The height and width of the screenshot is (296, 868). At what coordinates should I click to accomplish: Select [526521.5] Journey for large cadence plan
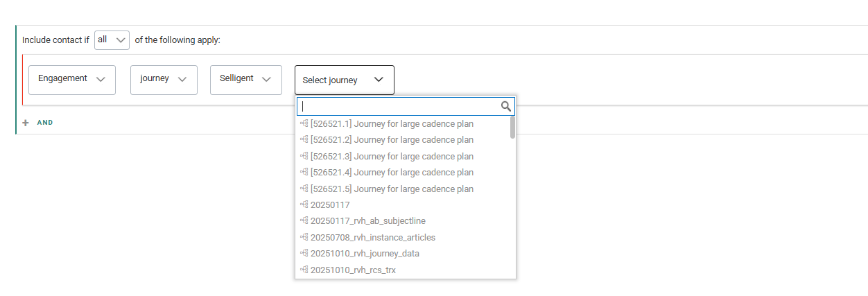tap(392, 189)
